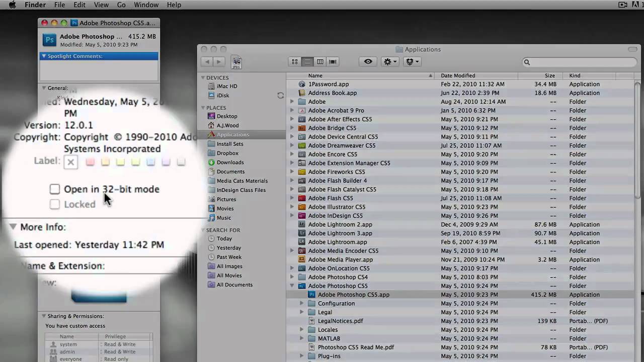The width and height of the screenshot is (644, 362).
Task: Open the Action gear menu
Action: click(x=390, y=62)
